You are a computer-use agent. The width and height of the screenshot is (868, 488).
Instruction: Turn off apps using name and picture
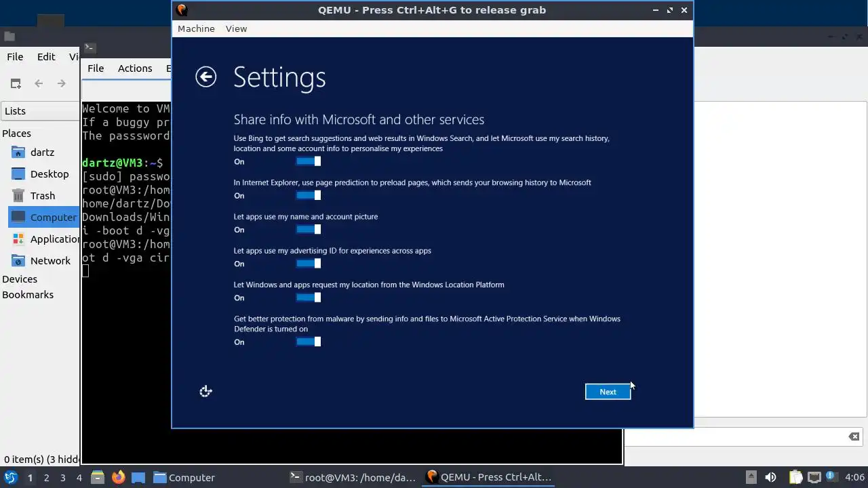(x=309, y=229)
